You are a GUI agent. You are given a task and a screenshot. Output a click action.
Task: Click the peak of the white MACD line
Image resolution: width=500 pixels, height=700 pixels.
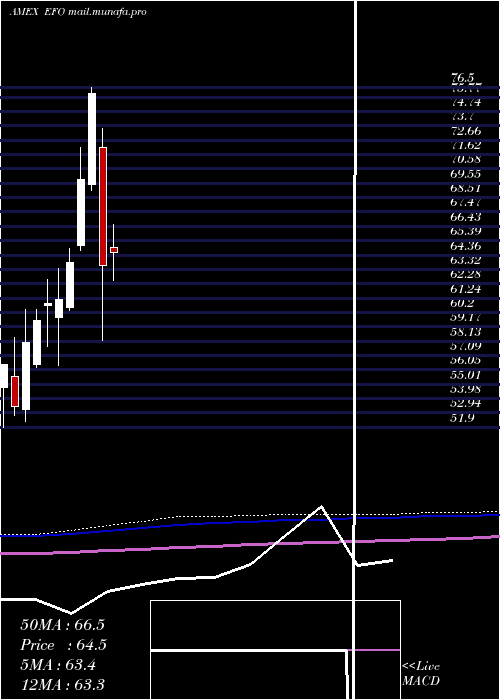click(x=321, y=507)
